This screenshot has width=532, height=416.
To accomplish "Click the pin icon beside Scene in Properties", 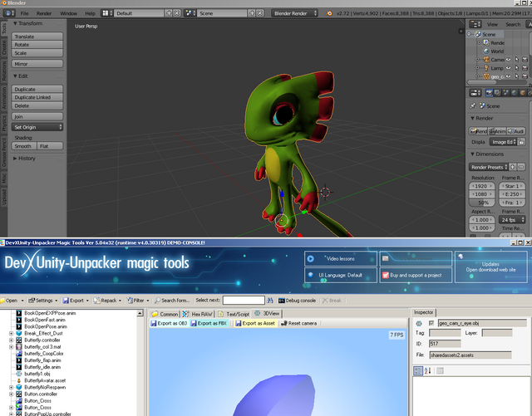I will point(473,106).
